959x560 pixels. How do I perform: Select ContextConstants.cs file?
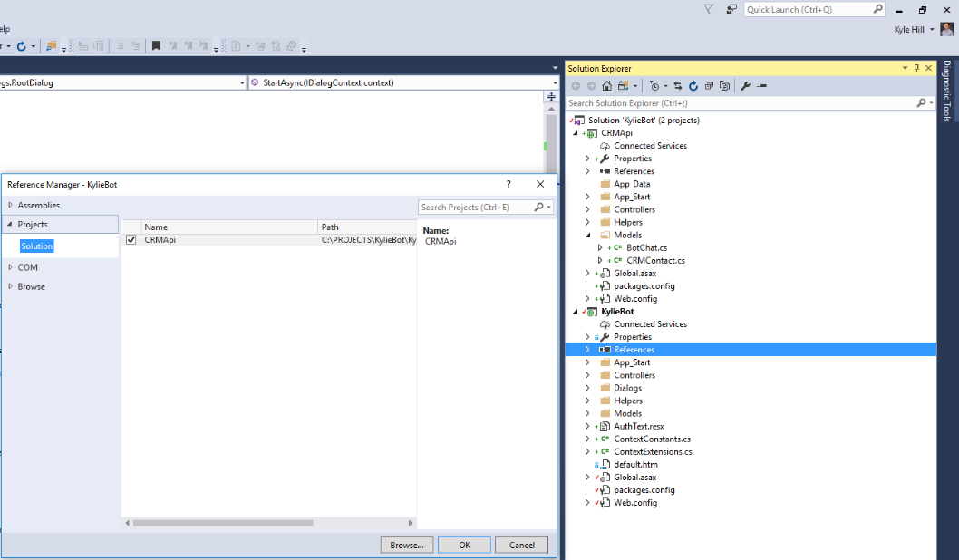pyautogui.click(x=652, y=439)
